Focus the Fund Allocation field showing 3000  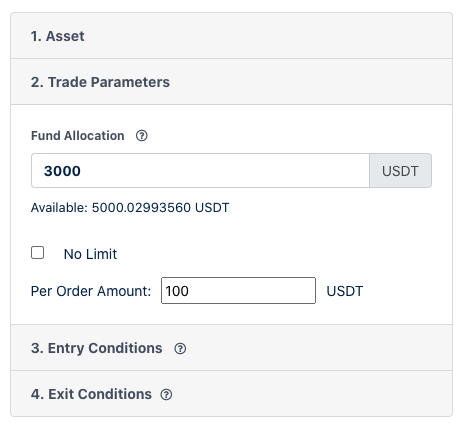pos(200,171)
